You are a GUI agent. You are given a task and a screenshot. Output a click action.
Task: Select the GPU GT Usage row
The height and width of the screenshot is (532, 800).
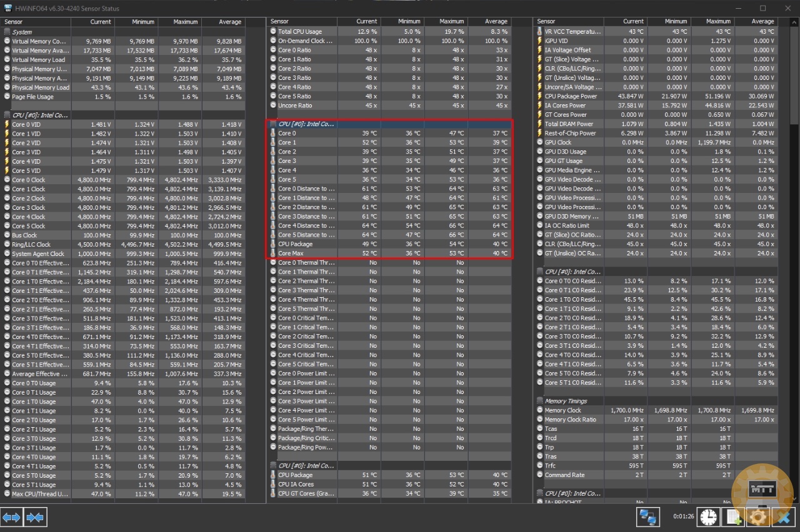[x=657, y=161]
